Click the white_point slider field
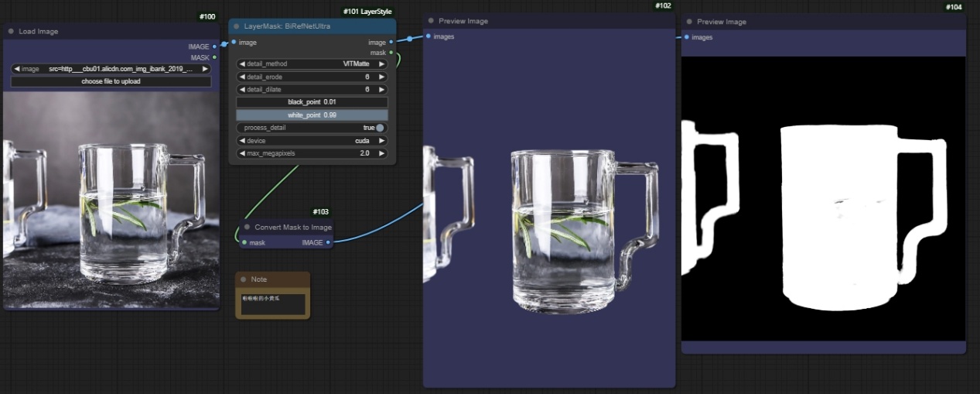The height and width of the screenshot is (394, 980). 312,115
